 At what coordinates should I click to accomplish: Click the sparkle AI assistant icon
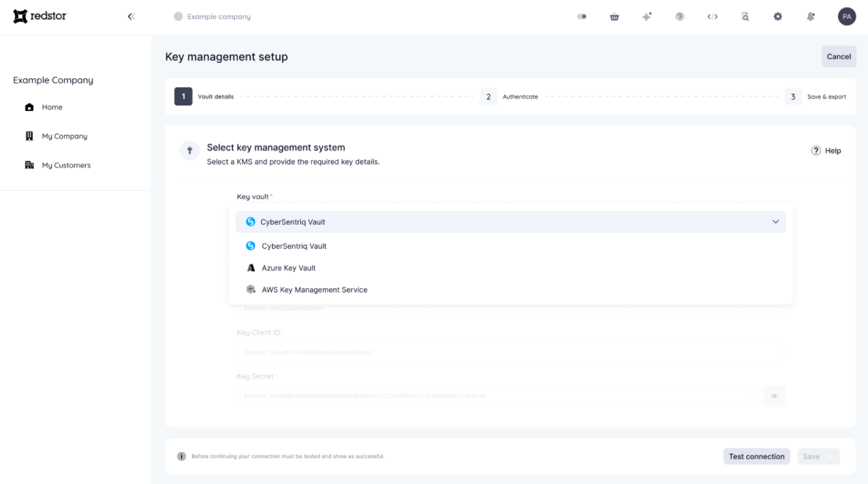coord(647,17)
